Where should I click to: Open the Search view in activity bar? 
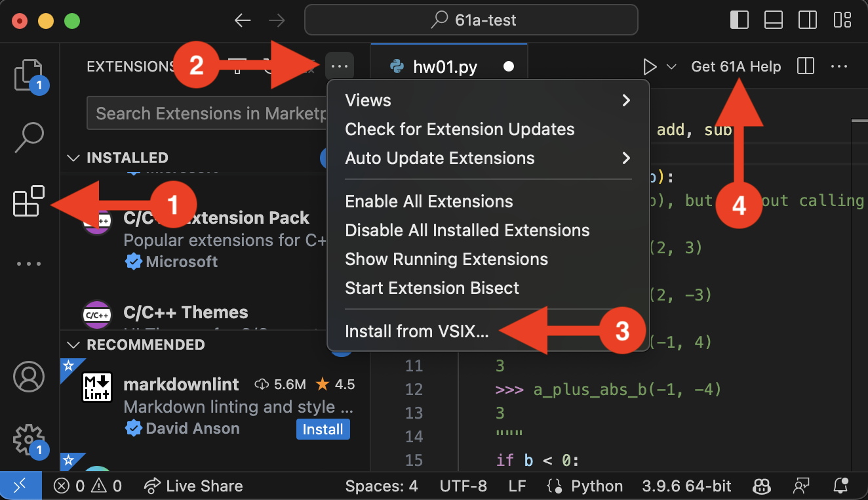29,138
